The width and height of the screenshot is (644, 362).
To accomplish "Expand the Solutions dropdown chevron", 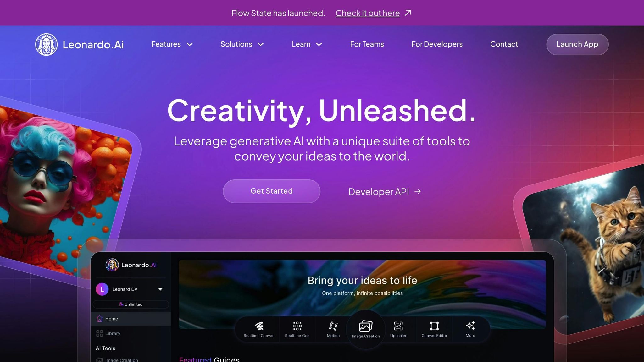I will coord(261,45).
